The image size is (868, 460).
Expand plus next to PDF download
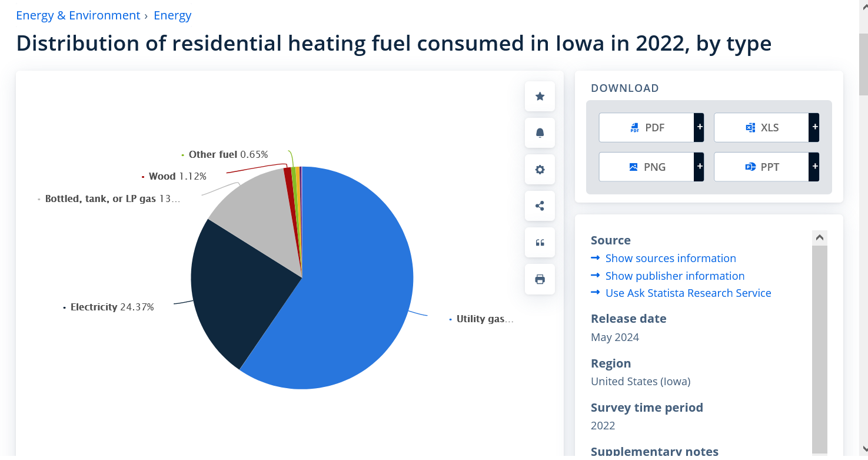click(699, 128)
